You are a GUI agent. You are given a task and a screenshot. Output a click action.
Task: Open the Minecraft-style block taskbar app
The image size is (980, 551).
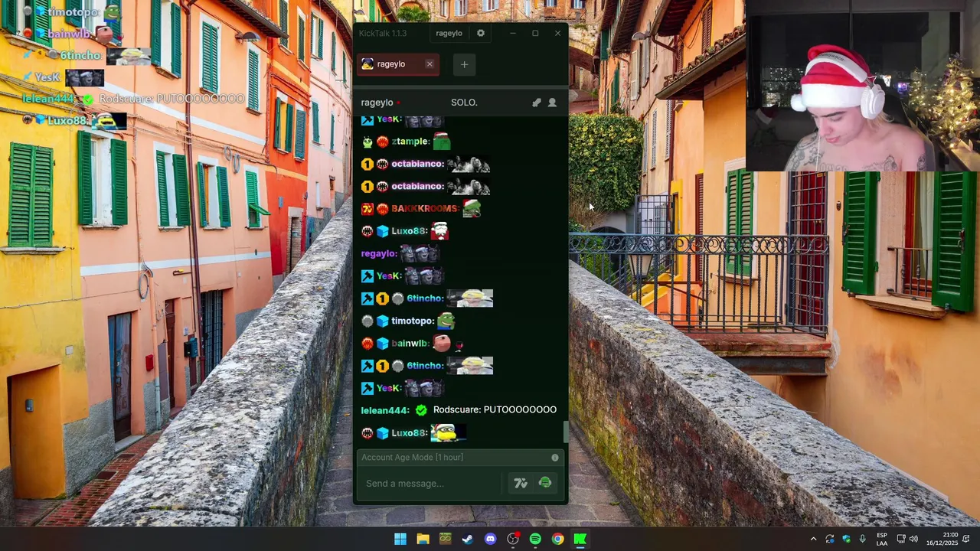446,540
